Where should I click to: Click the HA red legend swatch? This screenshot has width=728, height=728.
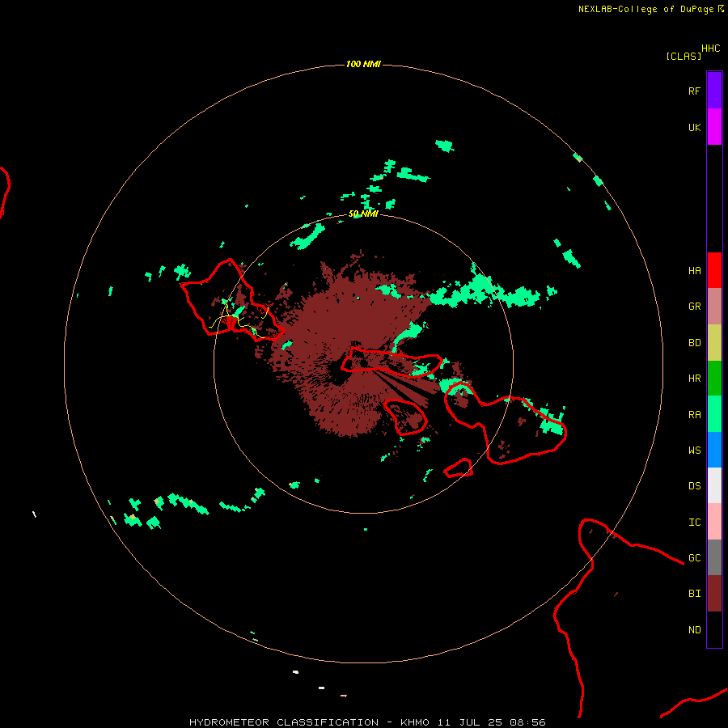[714, 270]
